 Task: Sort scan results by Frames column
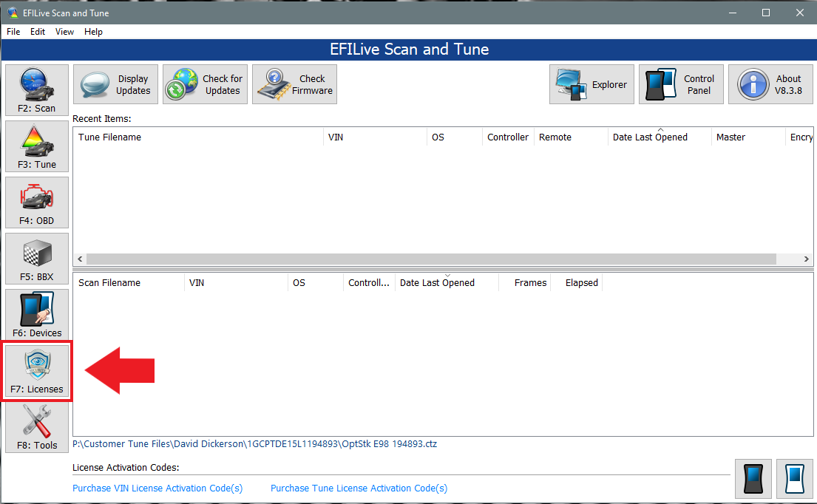(x=535, y=282)
